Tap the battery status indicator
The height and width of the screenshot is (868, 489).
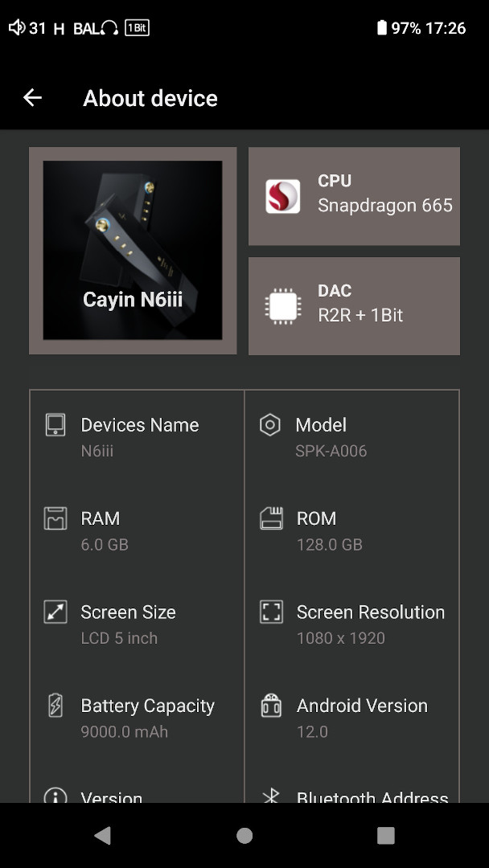pyautogui.click(x=381, y=28)
